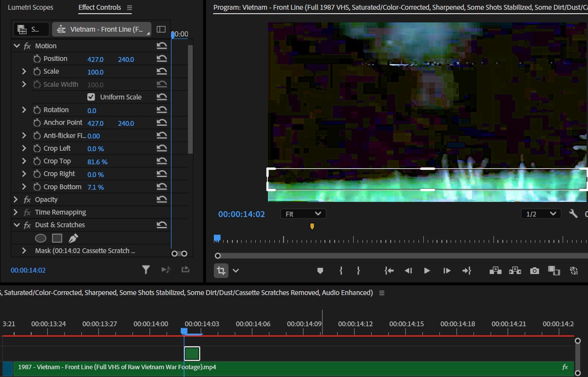Play the program sequence

(427, 271)
